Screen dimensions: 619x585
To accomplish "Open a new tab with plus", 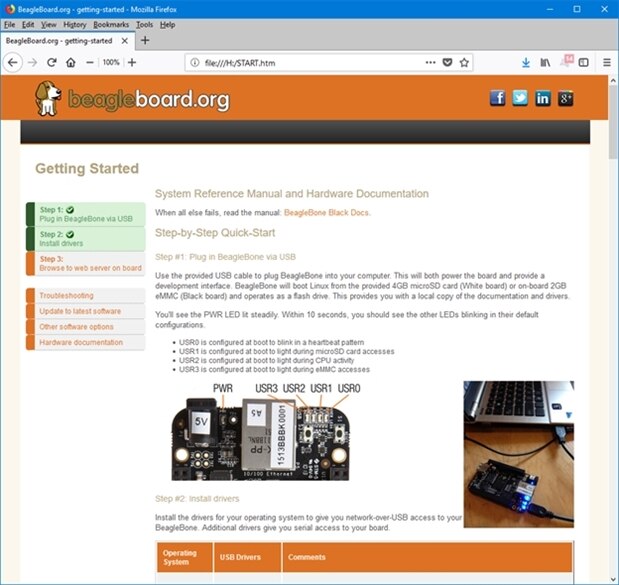I will coord(145,40).
